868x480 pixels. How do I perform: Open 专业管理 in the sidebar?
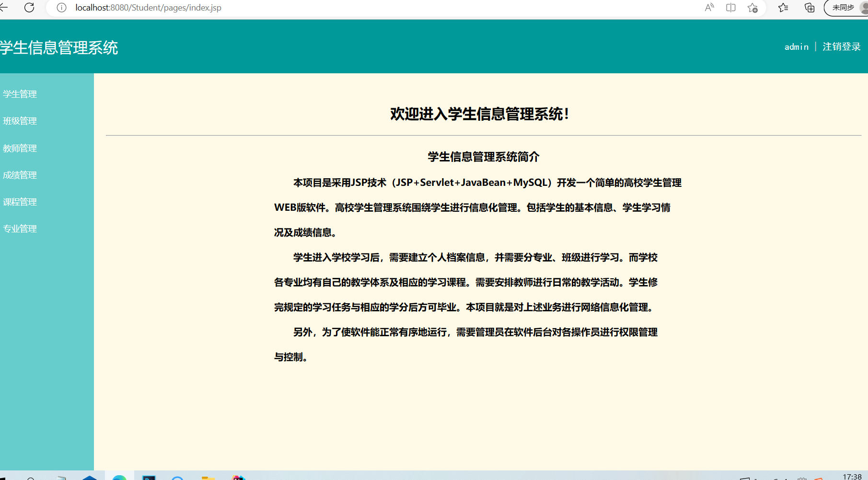pyautogui.click(x=20, y=229)
